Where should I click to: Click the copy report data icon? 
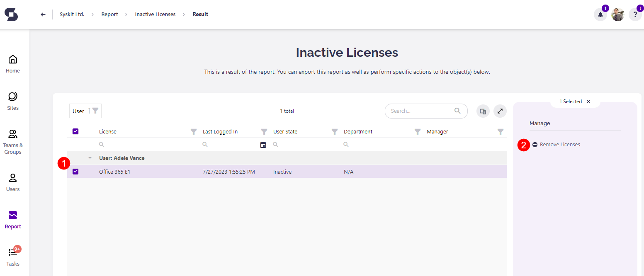click(x=482, y=111)
